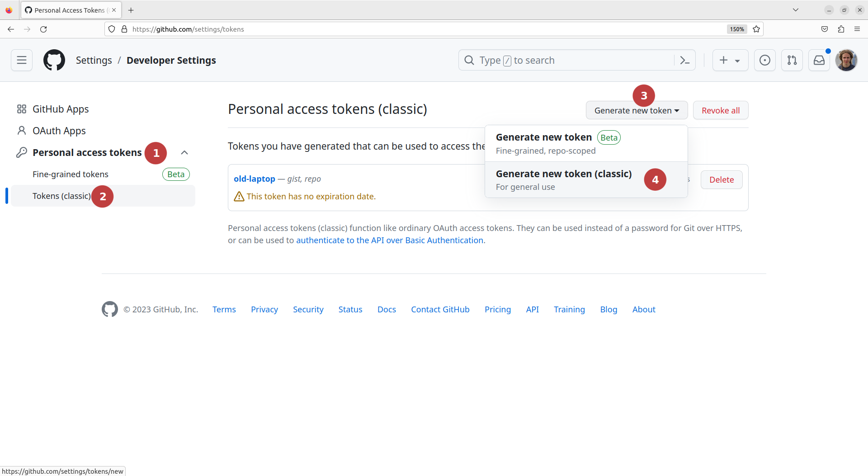Open the browser extensions icon
This screenshot has height=476, width=868.
[841, 29]
